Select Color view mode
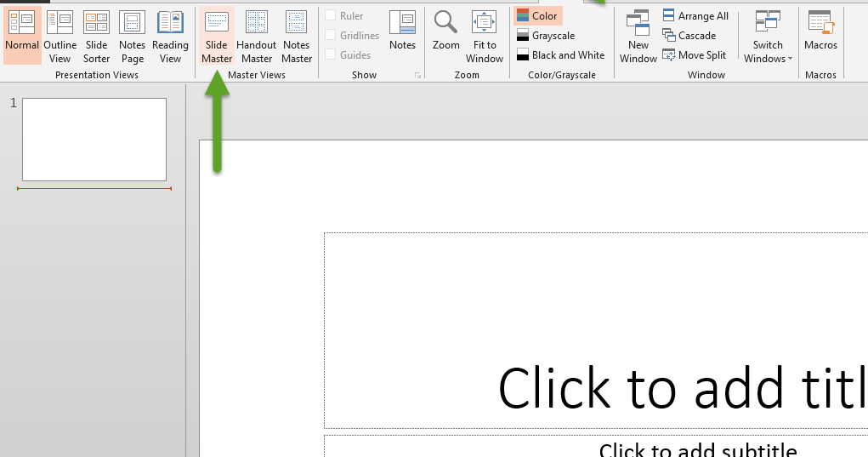 (x=538, y=16)
